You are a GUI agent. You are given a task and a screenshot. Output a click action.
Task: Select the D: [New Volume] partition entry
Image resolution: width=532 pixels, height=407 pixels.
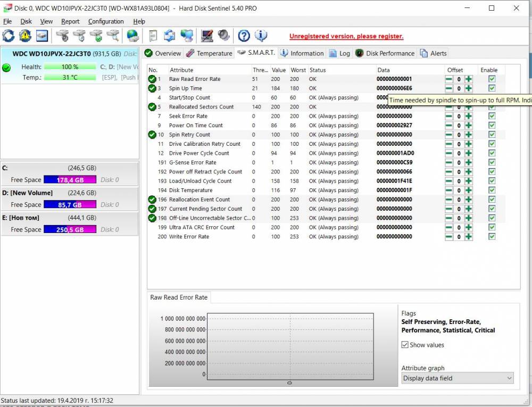[x=70, y=199]
